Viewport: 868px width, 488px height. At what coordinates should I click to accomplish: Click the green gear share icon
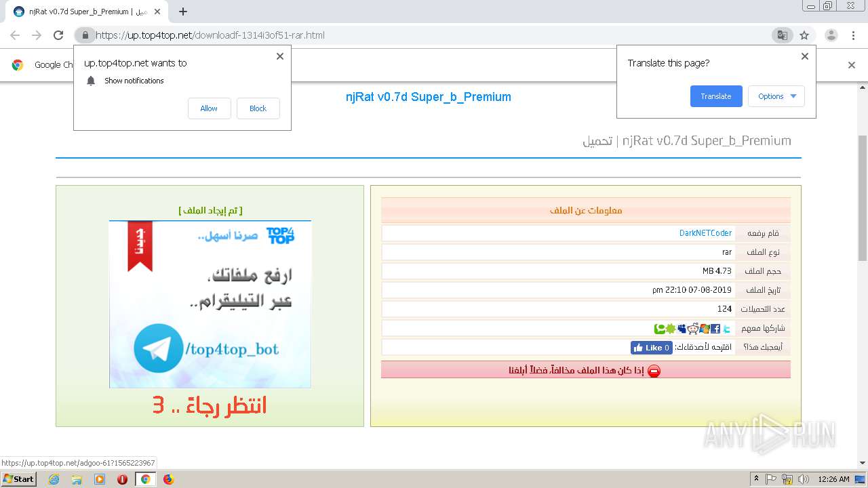[x=671, y=329]
